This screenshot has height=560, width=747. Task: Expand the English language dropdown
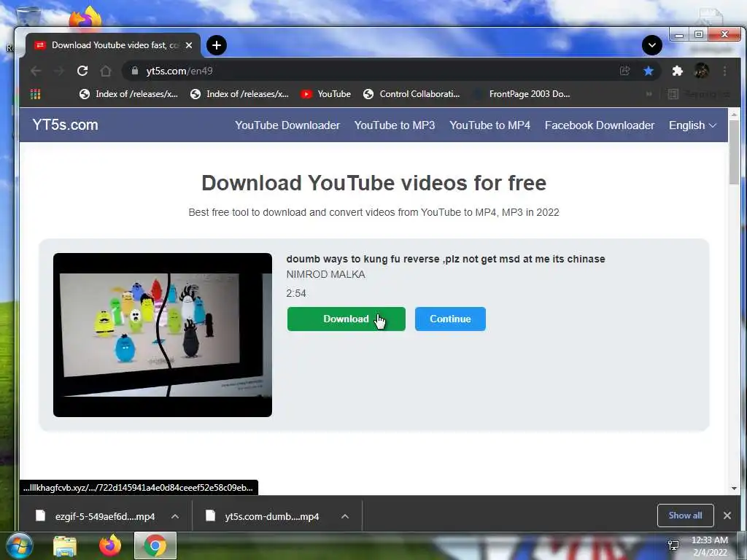(x=692, y=125)
